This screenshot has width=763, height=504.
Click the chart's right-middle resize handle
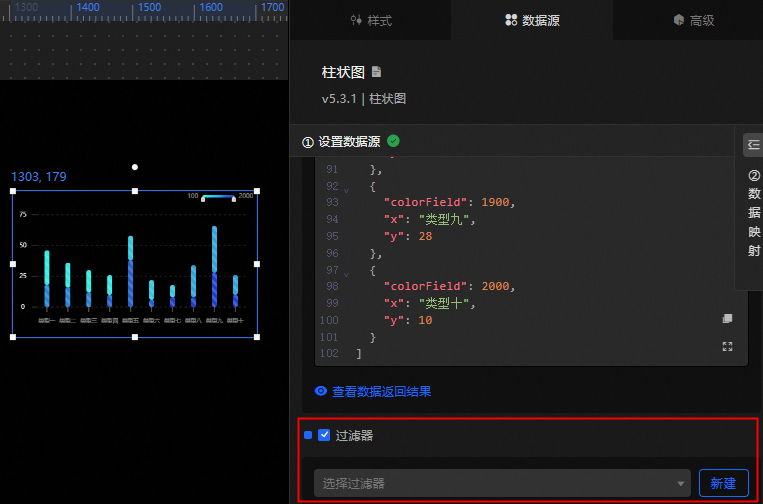point(257,264)
